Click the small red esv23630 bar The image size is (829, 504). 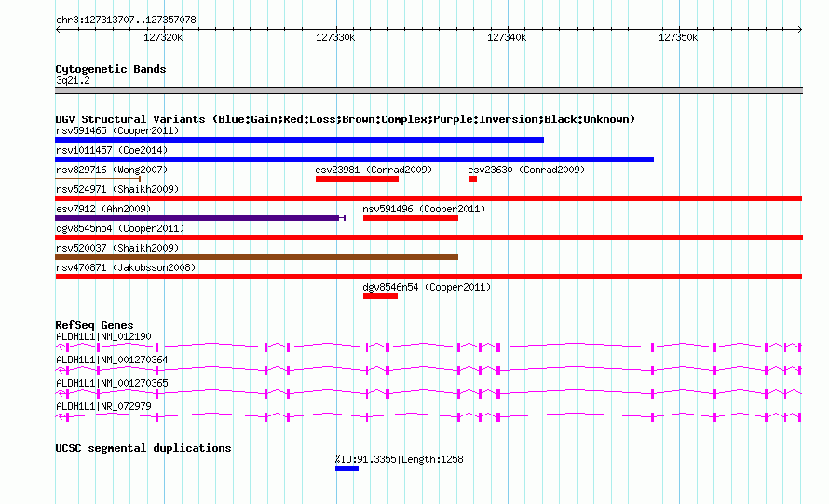point(472,179)
